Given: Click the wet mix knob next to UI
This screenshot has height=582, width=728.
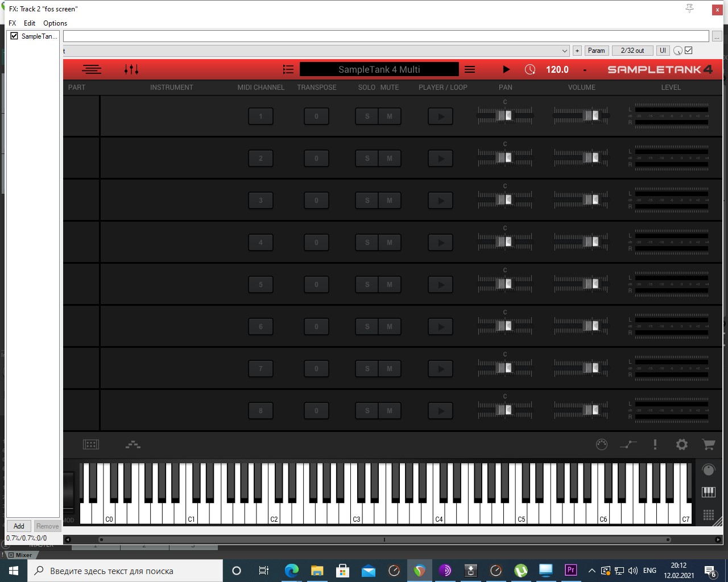Looking at the screenshot, I should tap(678, 51).
